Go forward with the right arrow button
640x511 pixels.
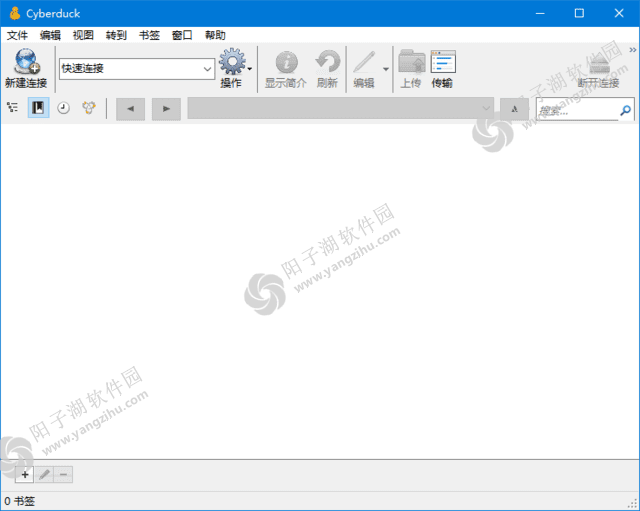tap(166, 109)
